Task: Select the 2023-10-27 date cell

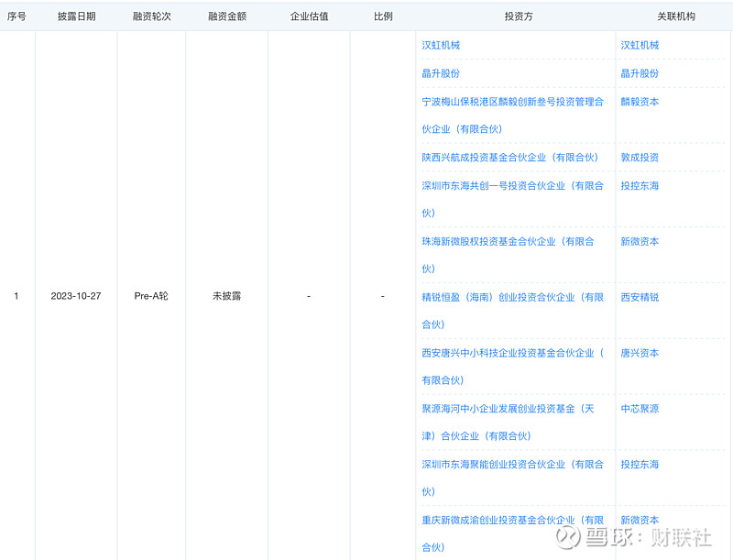Action: (x=76, y=296)
